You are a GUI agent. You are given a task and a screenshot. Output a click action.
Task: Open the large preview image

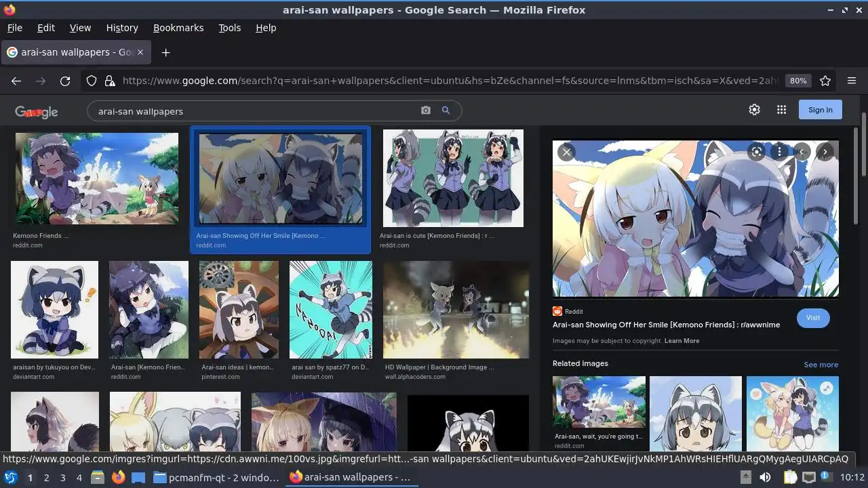(696, 219)
